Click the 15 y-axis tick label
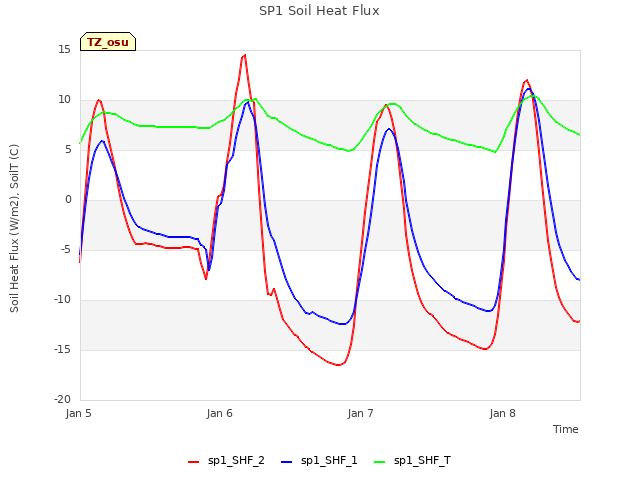The height and width of the screenshot is (480, 640). (x=64, y=50)
